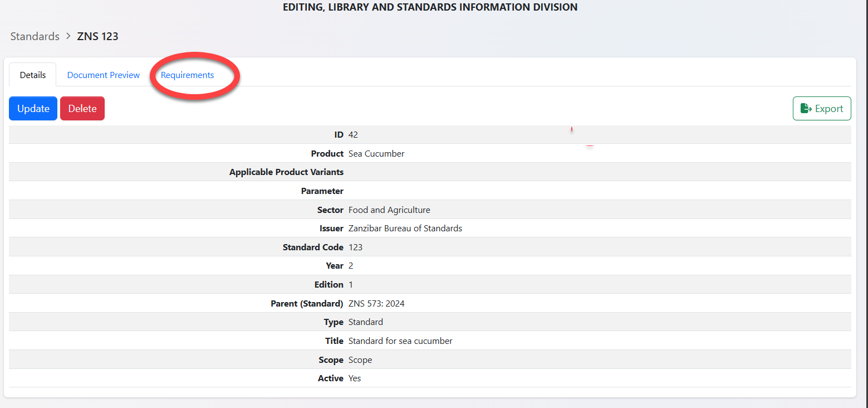Click the Applicable Product Variants label
Image resolution: width=868 pixels, height=408 pixels.
[x=286, y=172]
